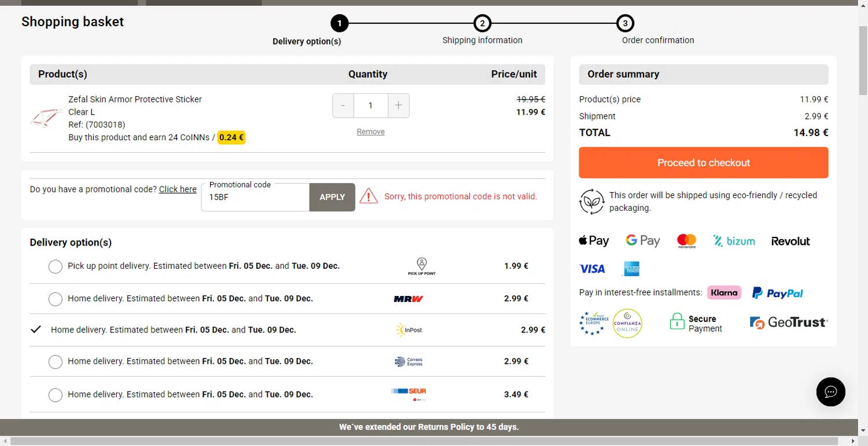
Task: Increase quantity with the plus button
Action: pos(398,105)
